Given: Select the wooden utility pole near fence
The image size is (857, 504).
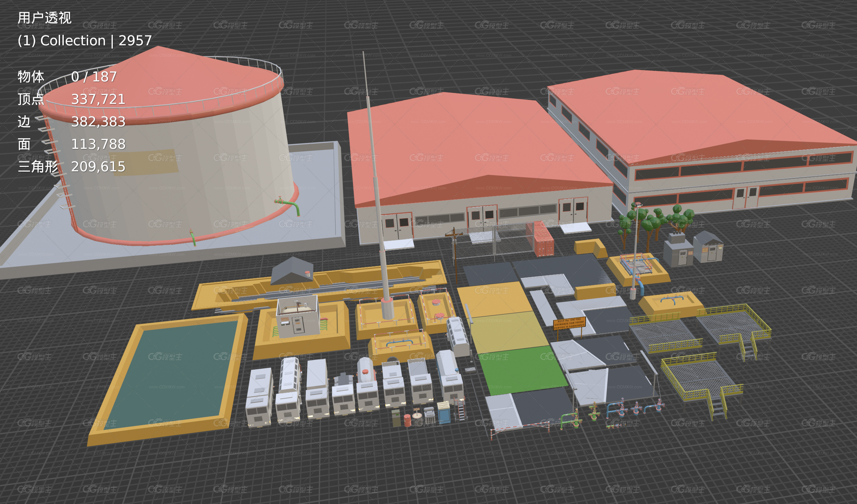Looking at the screenshot, I should click(455, 254).
